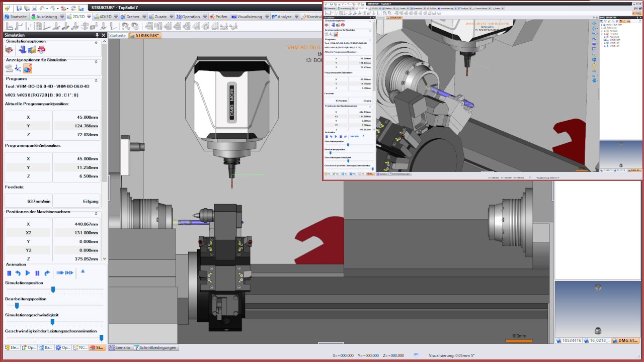Image resolution: width=644 pixels, height=362 pixels.
Task: Open the Schnittbedingungen tab below the viewport
Action: click(x=155, y=347)
